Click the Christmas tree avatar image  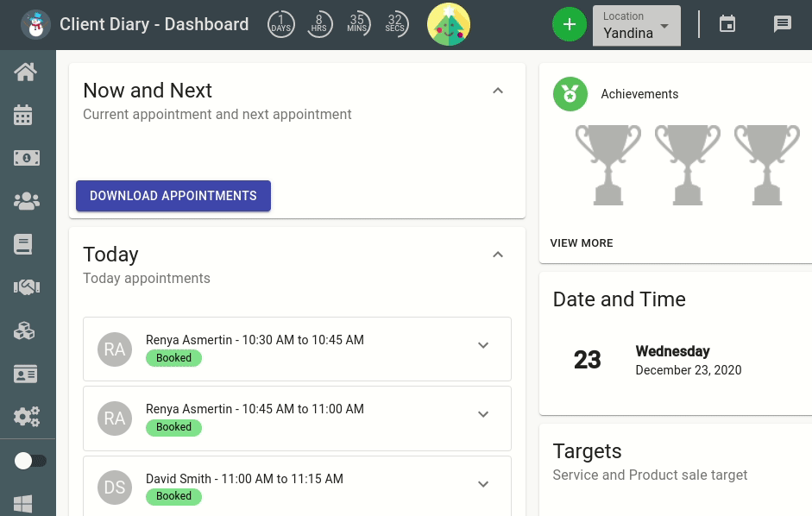click(x=449, y=24)
